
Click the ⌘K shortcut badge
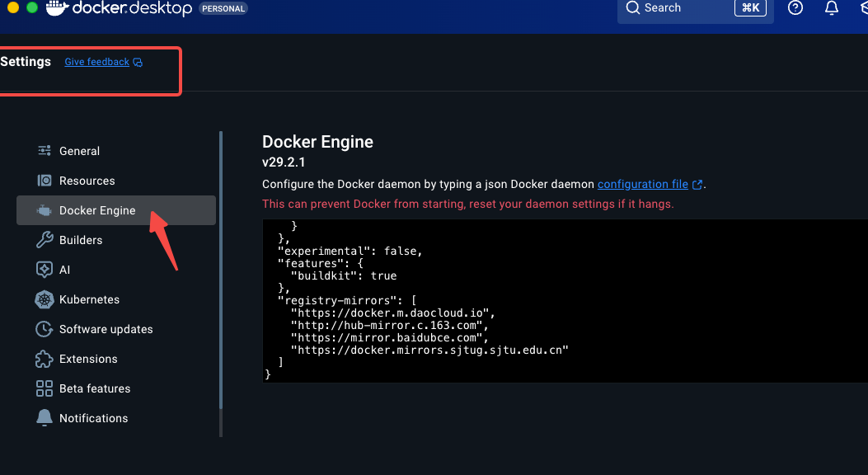click(750, 7)
